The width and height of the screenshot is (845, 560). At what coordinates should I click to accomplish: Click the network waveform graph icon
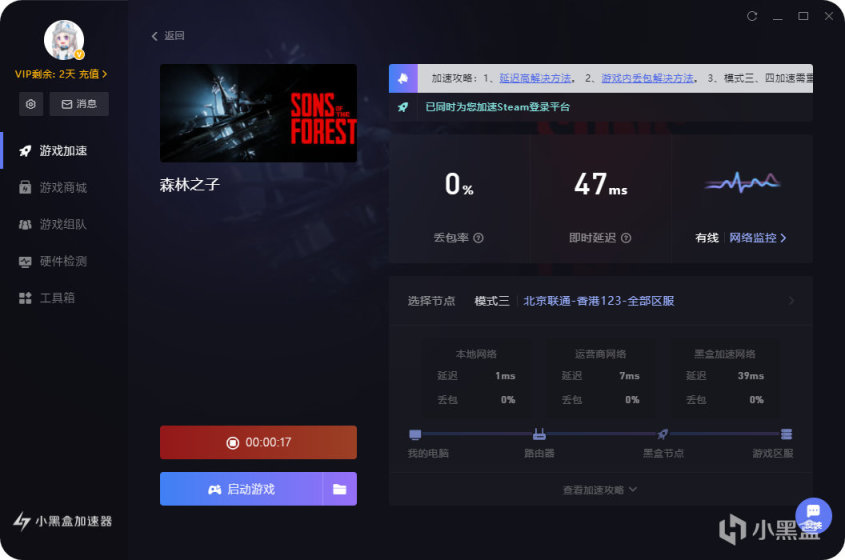(x=742, y=182)
